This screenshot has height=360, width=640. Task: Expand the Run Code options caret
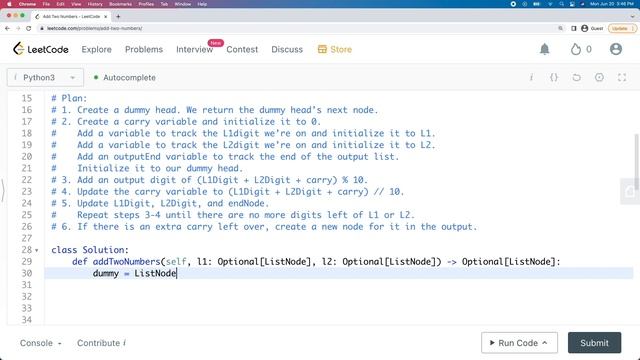[545, 343]
